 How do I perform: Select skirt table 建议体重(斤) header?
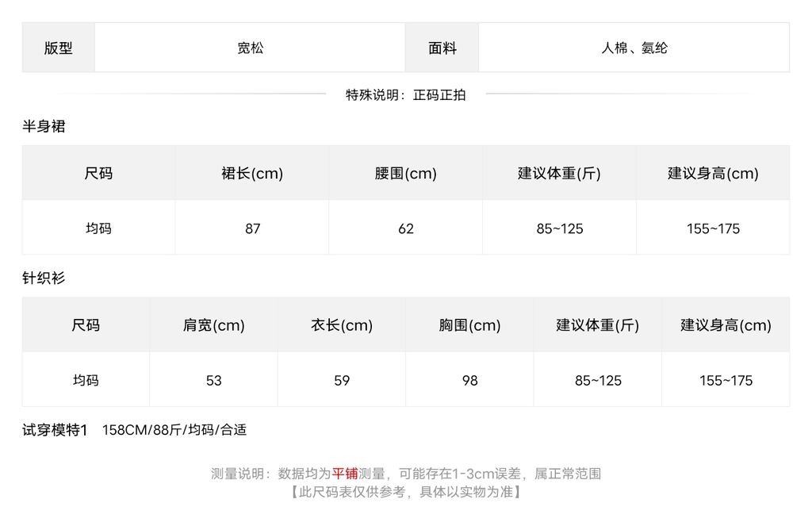pyautogui.click(x=559, y=173)
